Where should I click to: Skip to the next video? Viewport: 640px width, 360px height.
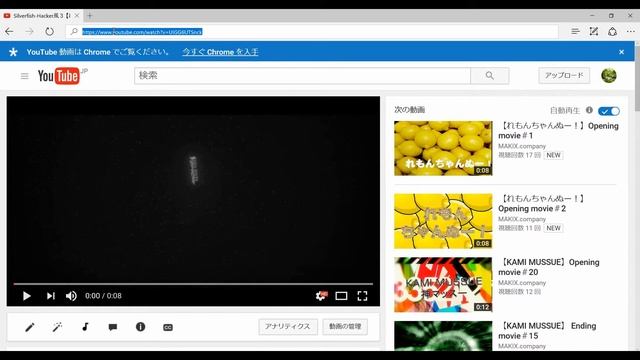coord(50,296)
